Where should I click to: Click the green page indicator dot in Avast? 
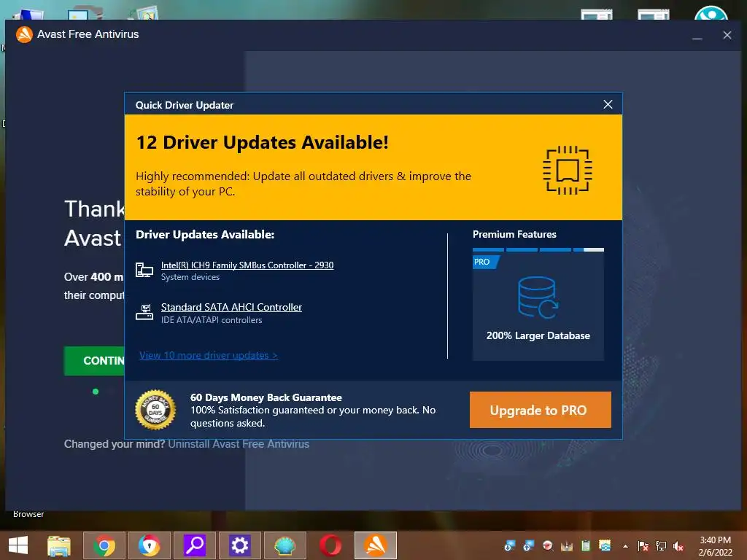pos(96,392)
